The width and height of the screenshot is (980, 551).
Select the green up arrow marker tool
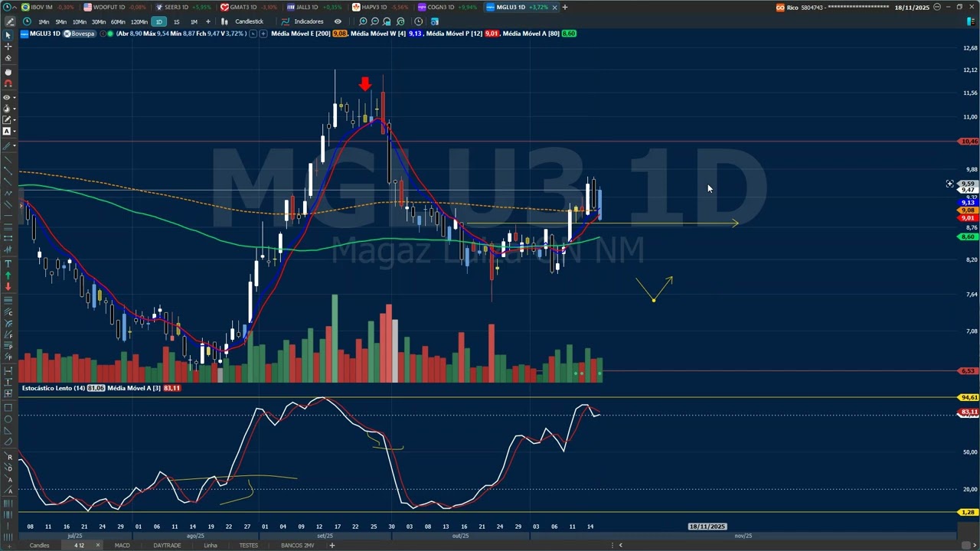8,275
